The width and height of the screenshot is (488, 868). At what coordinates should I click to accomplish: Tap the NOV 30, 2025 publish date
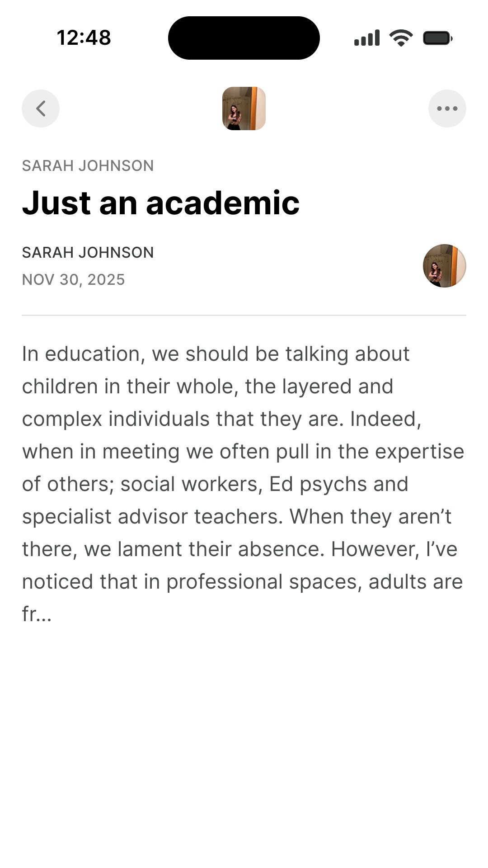click(74, 280)
